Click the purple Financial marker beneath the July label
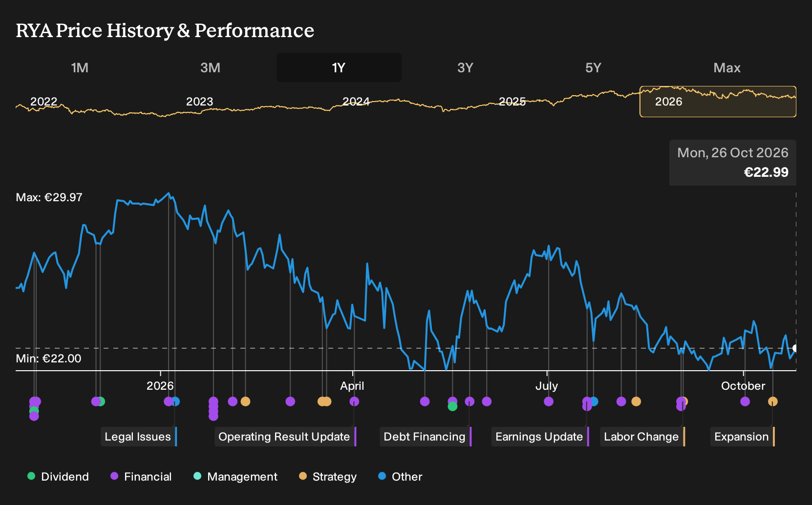812x505 pixels. pyautogui.click(x=549, y=401)
